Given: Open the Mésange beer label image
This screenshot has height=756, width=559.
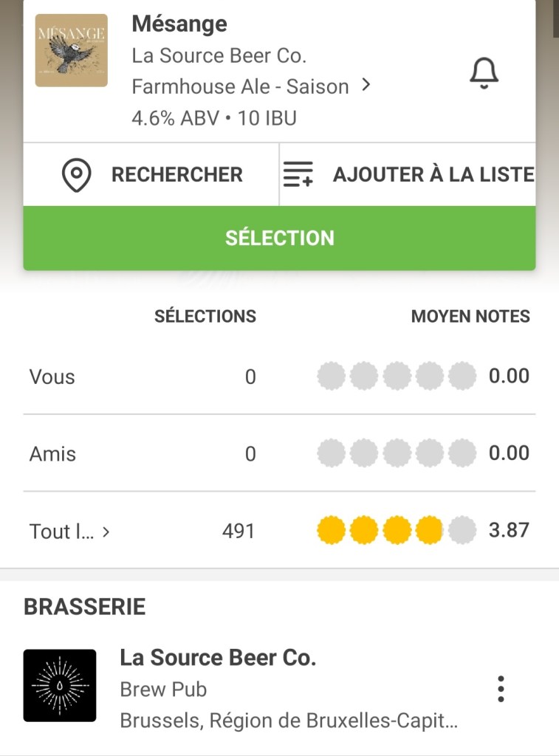Looking at the screenshot, I should (x=72, y=50).
